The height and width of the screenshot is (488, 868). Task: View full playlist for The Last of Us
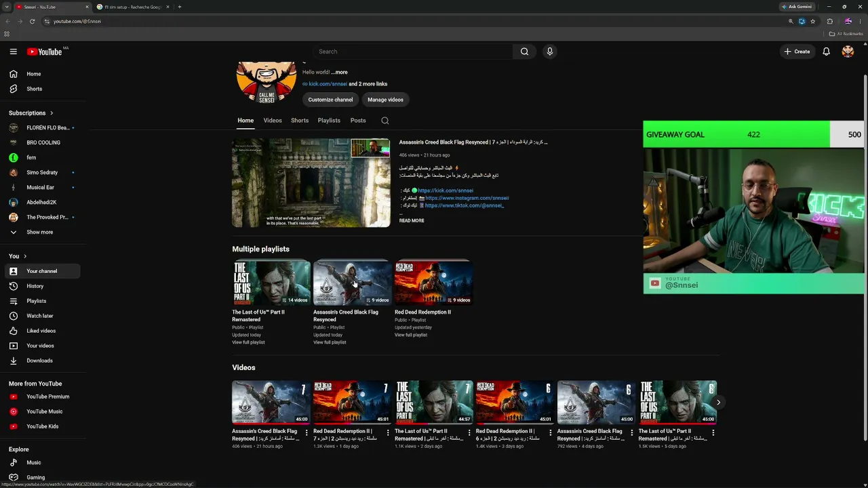248,342
